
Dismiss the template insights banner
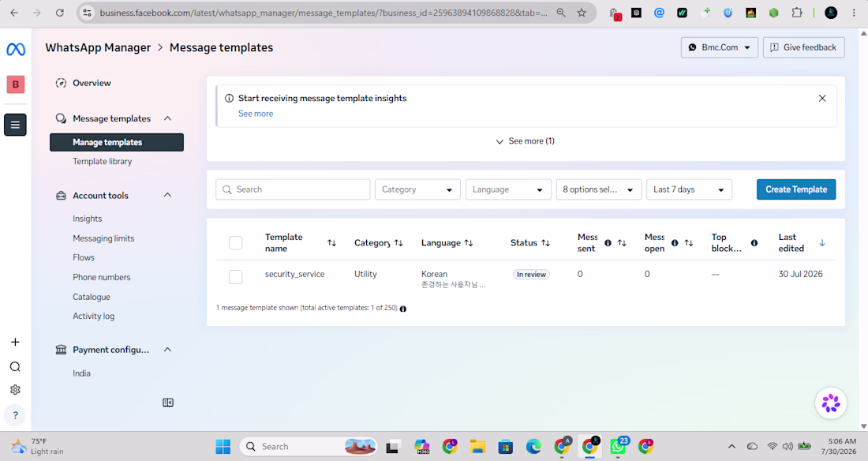(x=822, y=98)
